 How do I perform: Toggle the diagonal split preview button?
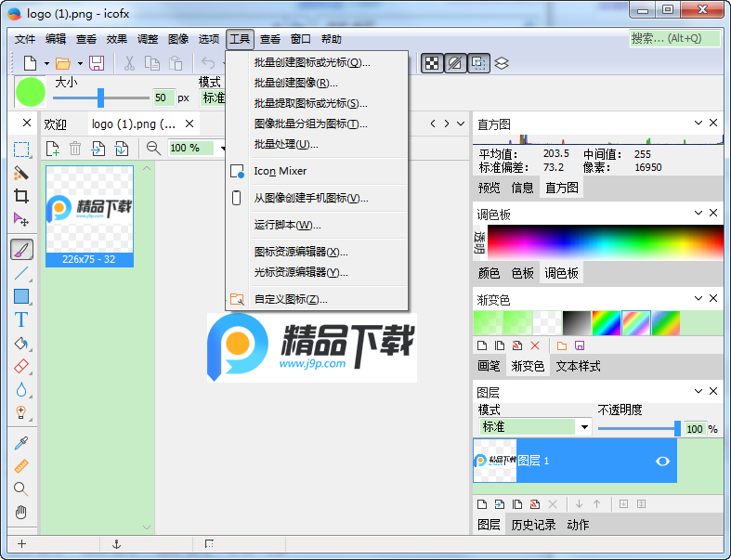(x=455, y=63)
